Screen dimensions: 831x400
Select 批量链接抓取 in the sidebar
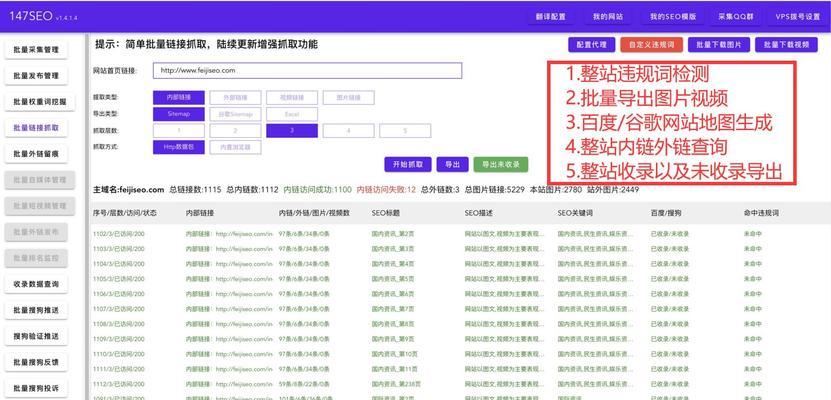pyautogui.click(x=36, y=128)
